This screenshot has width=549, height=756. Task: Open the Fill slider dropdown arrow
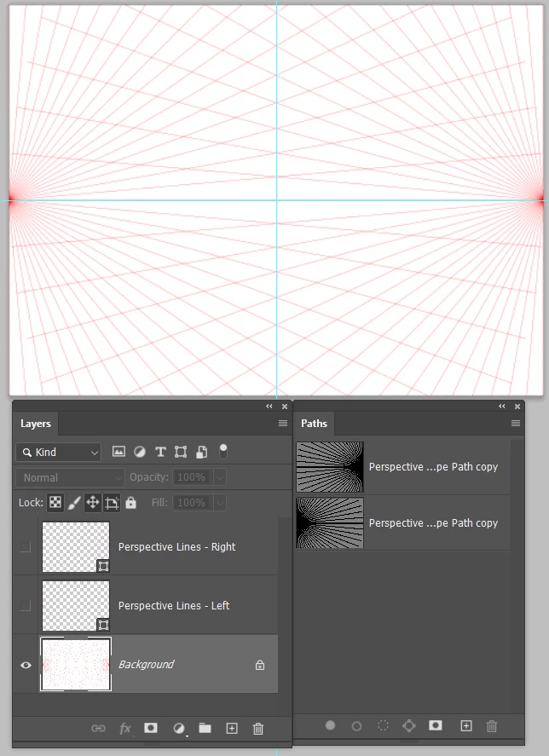[x=220, y=503]
